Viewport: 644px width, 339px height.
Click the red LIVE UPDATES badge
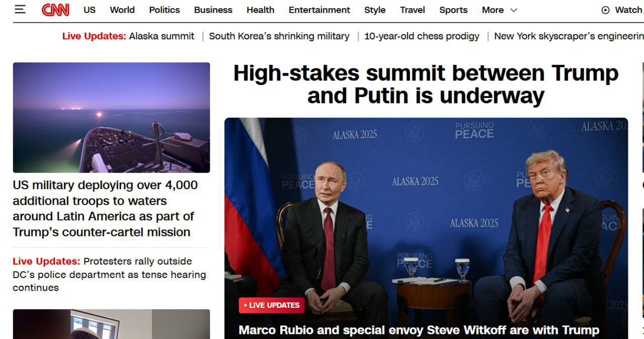pos(272,305)
